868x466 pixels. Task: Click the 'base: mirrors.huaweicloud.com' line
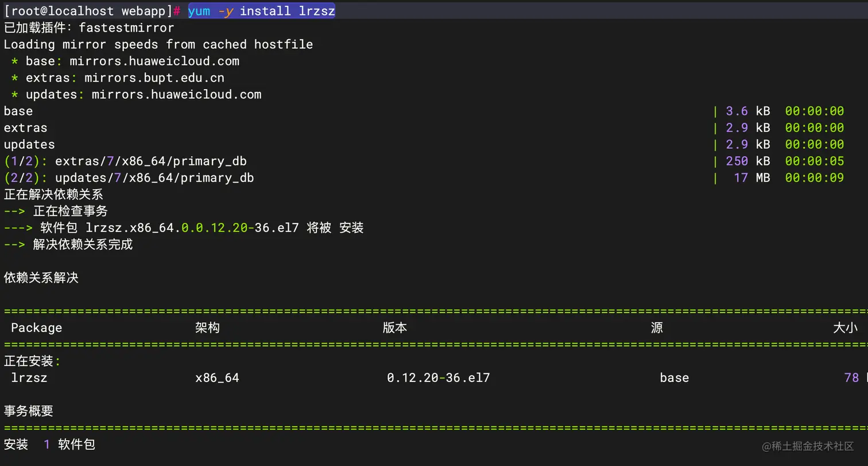click(133, 61)
